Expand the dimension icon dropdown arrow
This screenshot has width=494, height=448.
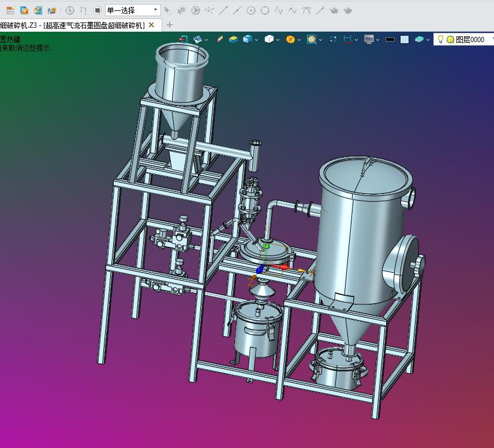pos(356,40)
